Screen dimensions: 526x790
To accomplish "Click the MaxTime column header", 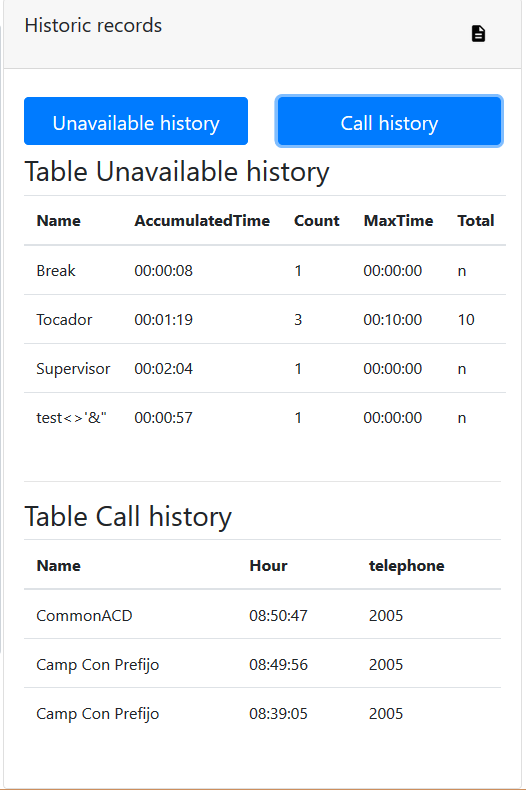I will [x=399, y=221].
